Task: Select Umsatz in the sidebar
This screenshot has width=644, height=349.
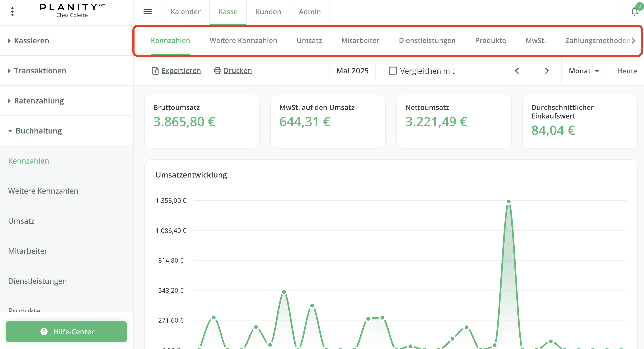Action: point(67,221)
